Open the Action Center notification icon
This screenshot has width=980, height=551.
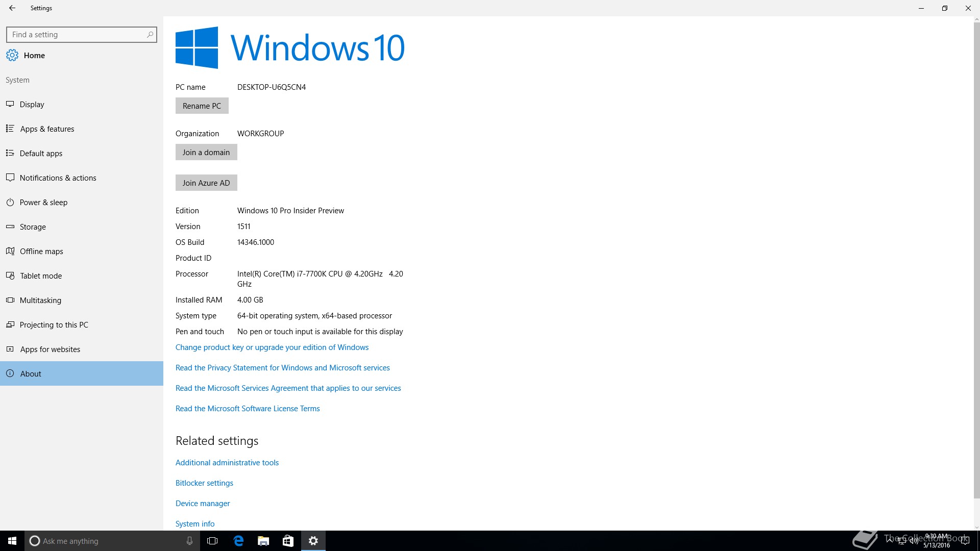click(x=965, y=541)
